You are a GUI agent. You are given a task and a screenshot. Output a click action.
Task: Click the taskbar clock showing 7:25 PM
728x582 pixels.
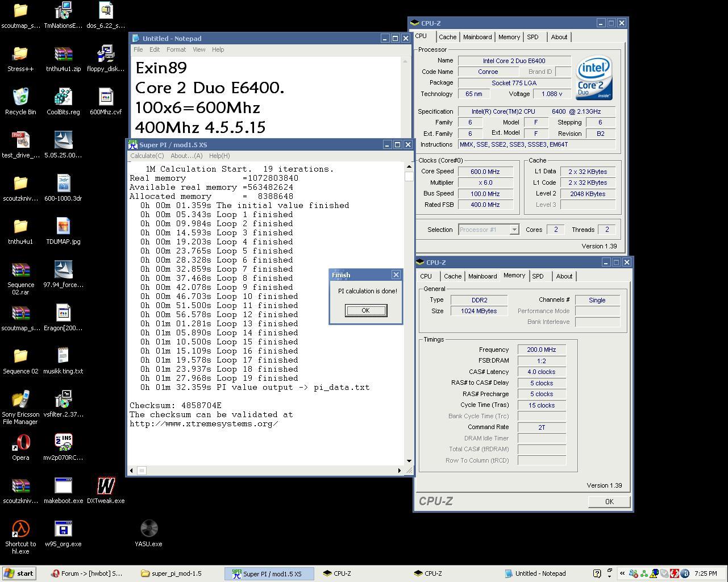(706, 573)
